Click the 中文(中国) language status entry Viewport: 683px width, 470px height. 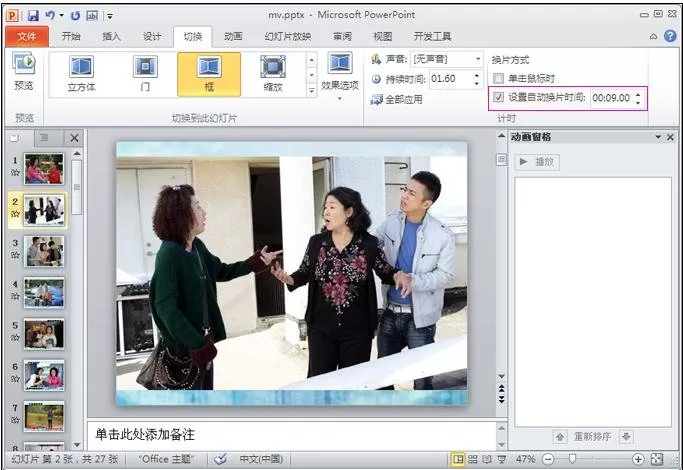point(261,459)
